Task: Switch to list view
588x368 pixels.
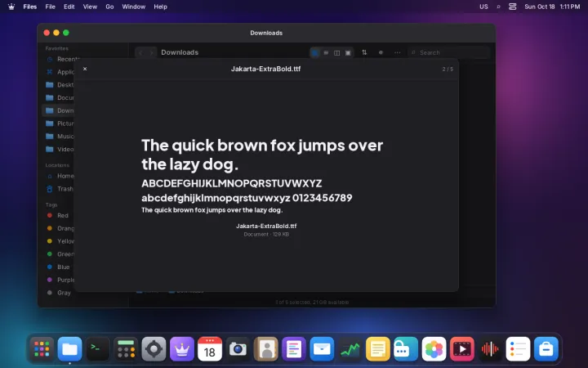Action: tap(326, 52)
